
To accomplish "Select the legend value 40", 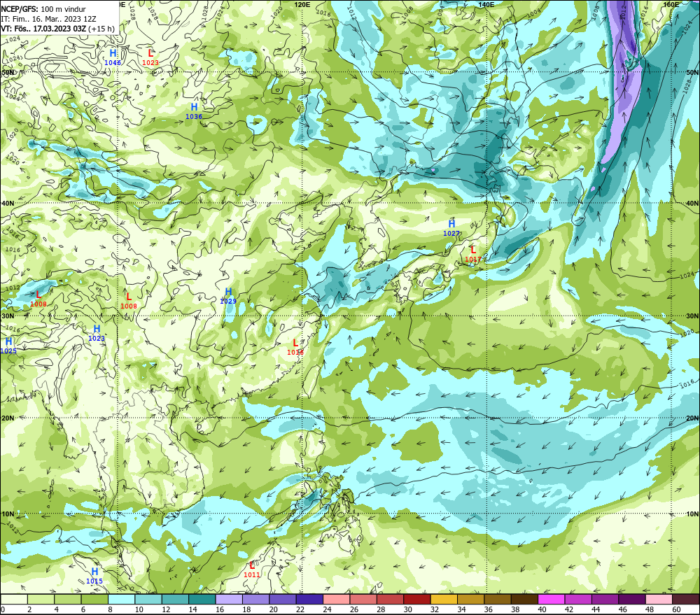I will click(x=542, y=609).
